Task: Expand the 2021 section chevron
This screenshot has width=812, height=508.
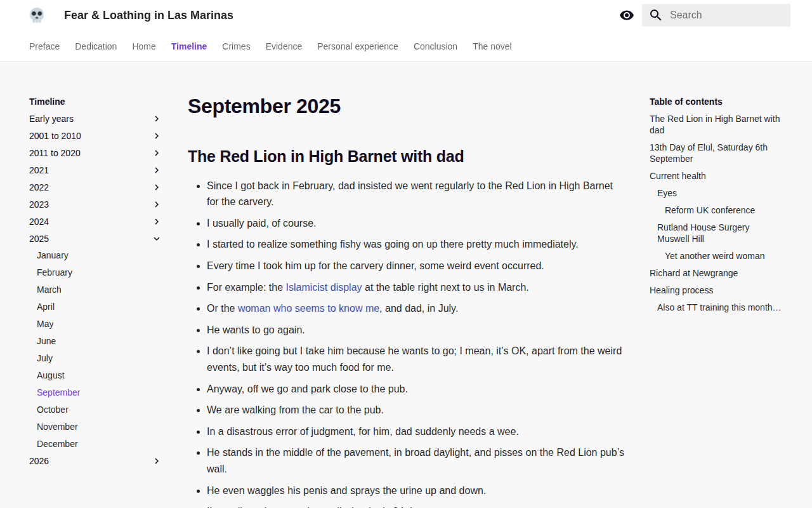Action: point(157,170)
